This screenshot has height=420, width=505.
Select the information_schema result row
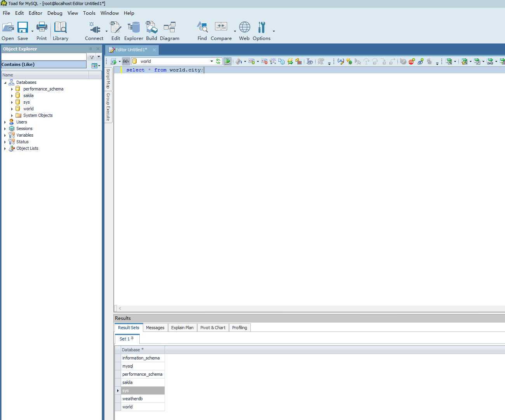(142, 358)
